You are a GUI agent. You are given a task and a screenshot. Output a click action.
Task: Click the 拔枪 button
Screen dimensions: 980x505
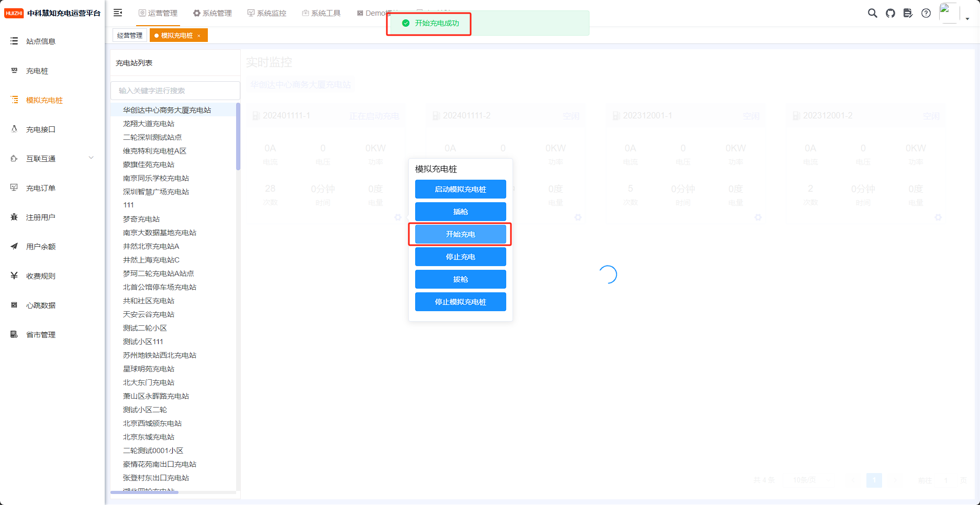tap(461, 279)
